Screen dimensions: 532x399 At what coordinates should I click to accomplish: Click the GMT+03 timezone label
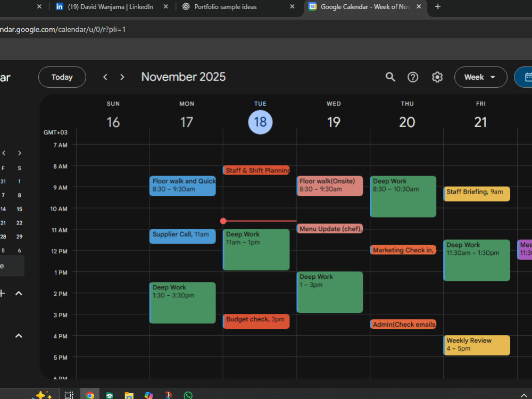(x=55, y=132)
